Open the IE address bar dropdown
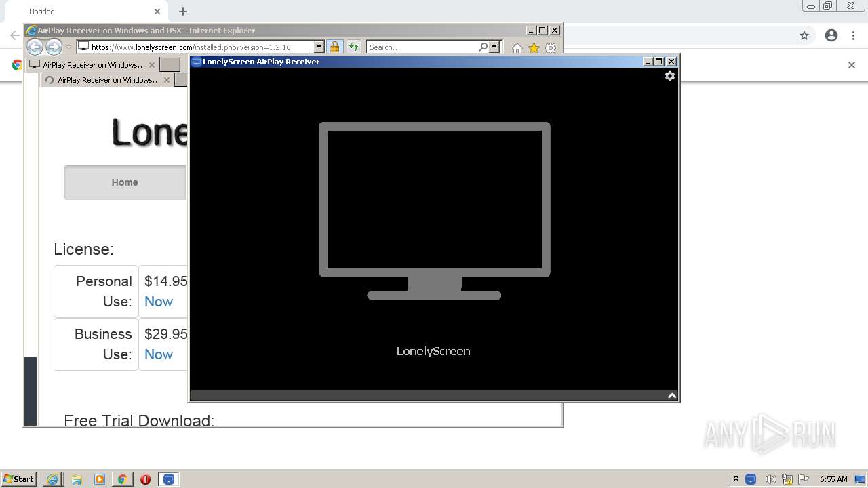This screenshot has width=868, height=488. (x=319, y=47)
